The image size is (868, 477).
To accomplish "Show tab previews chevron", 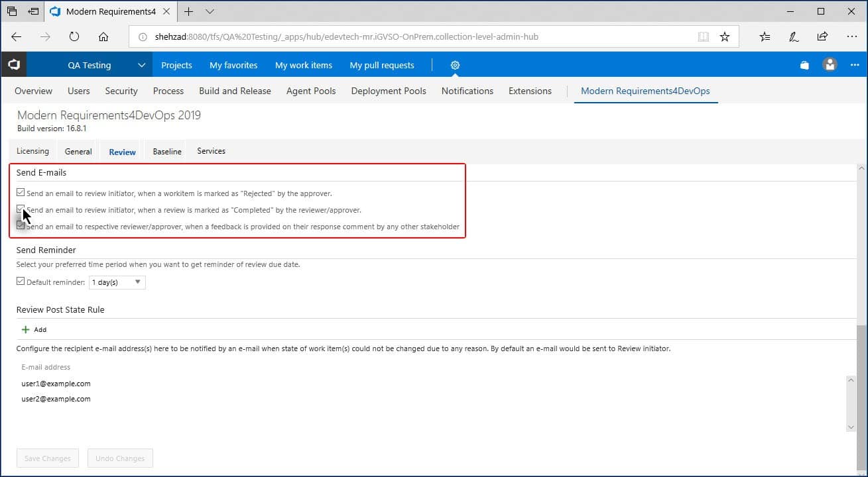I will point(210,11).
